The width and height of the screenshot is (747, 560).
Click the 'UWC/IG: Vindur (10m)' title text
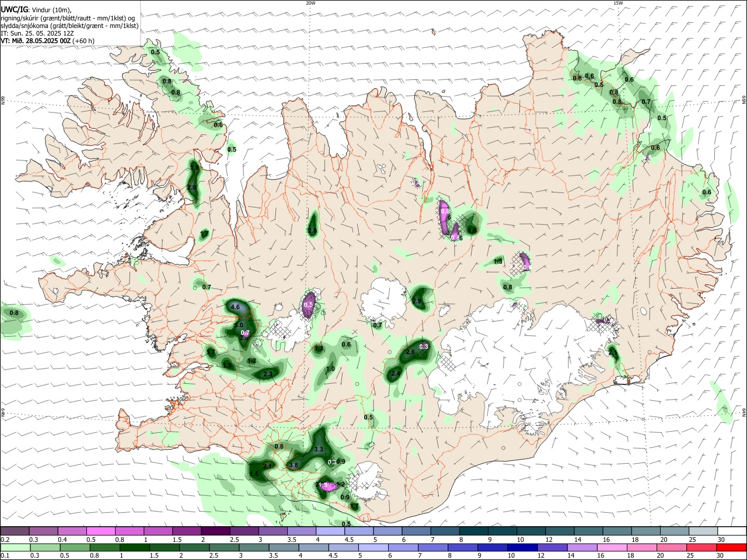tap(36, 9)
